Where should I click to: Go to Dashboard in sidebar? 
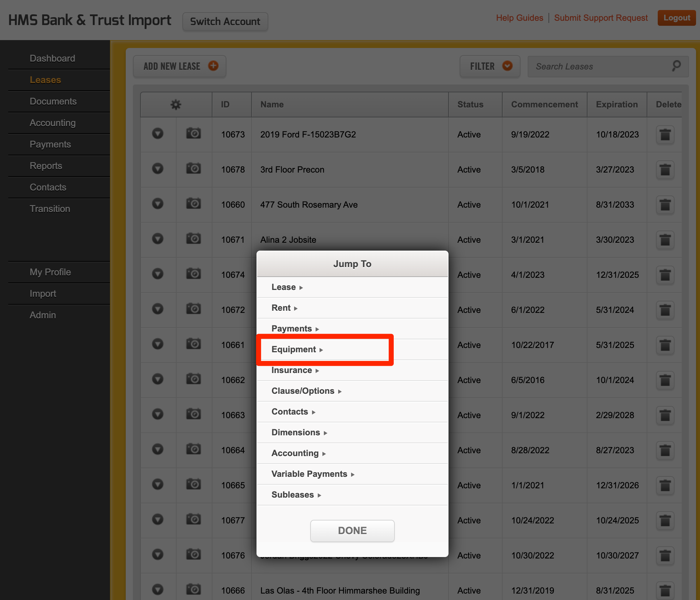(52, 58)
